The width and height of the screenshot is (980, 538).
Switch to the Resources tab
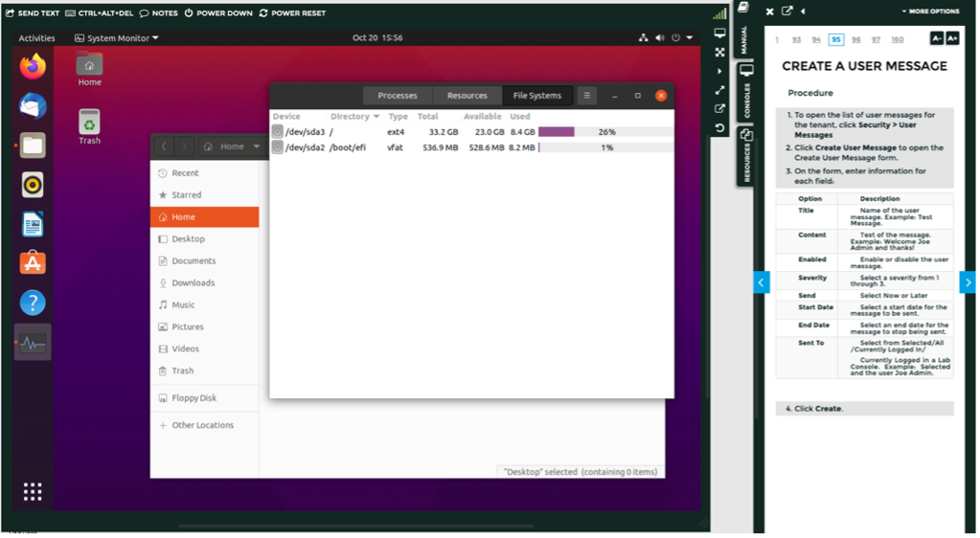(x=467, y=96)
